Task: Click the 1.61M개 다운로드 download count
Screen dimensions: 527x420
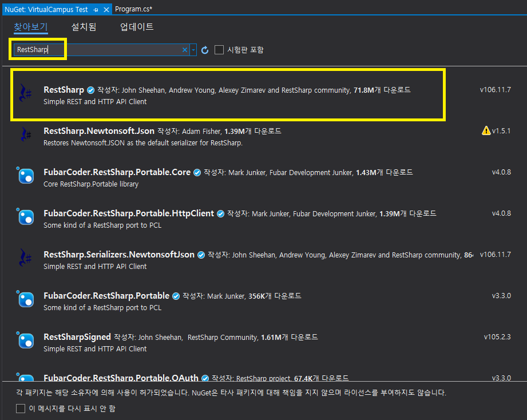Action: [x=290, y=338]
